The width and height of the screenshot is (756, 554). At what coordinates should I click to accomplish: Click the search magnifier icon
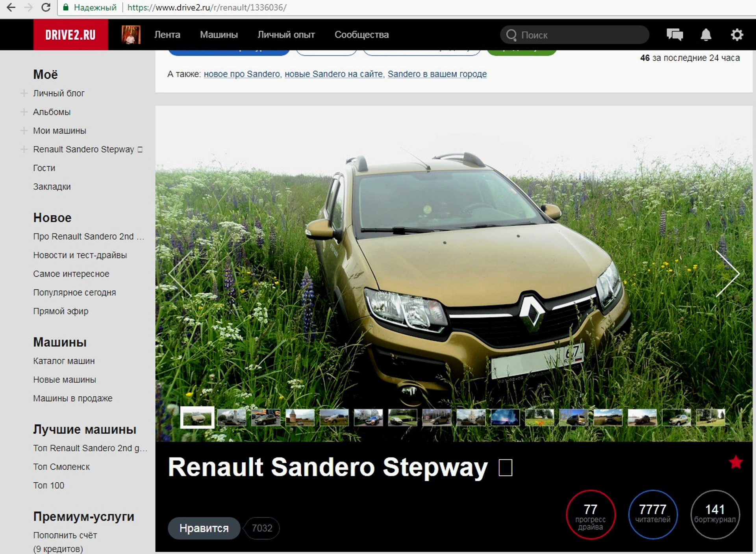pos(511,35)
